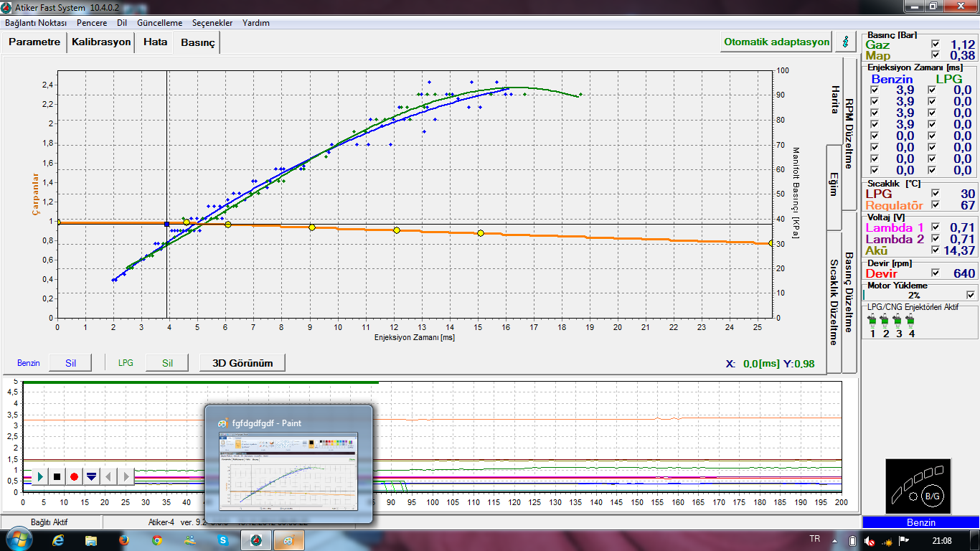The width and height of the screenshot is (980, 551).
Task: Select the yellow multiplier point near 9 ms
Action: click(x=312, y=227)
